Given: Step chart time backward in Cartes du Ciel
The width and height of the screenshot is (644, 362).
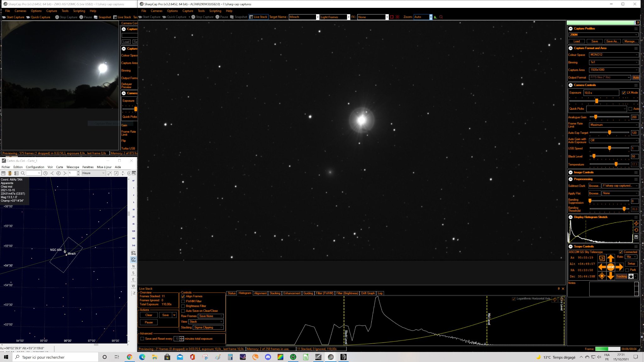Looking at the screenshot, I should point(52,173).
